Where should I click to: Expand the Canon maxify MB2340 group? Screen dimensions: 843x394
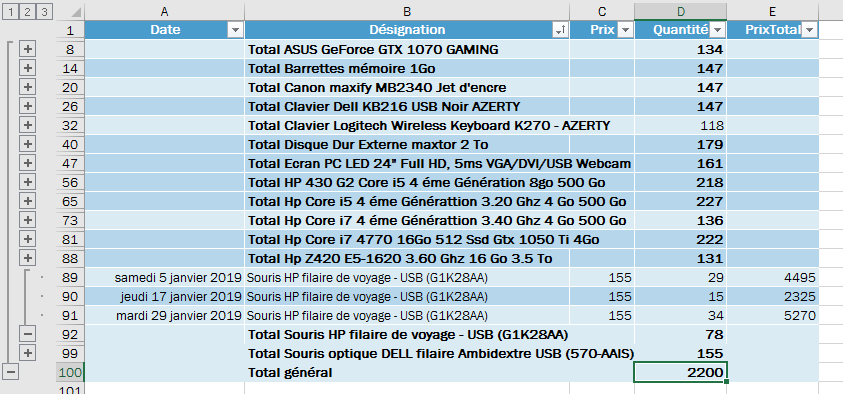(27, 87)
